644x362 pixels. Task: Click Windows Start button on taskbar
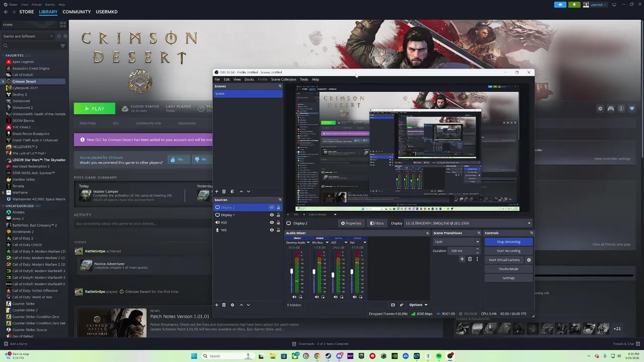pos(194,356)
